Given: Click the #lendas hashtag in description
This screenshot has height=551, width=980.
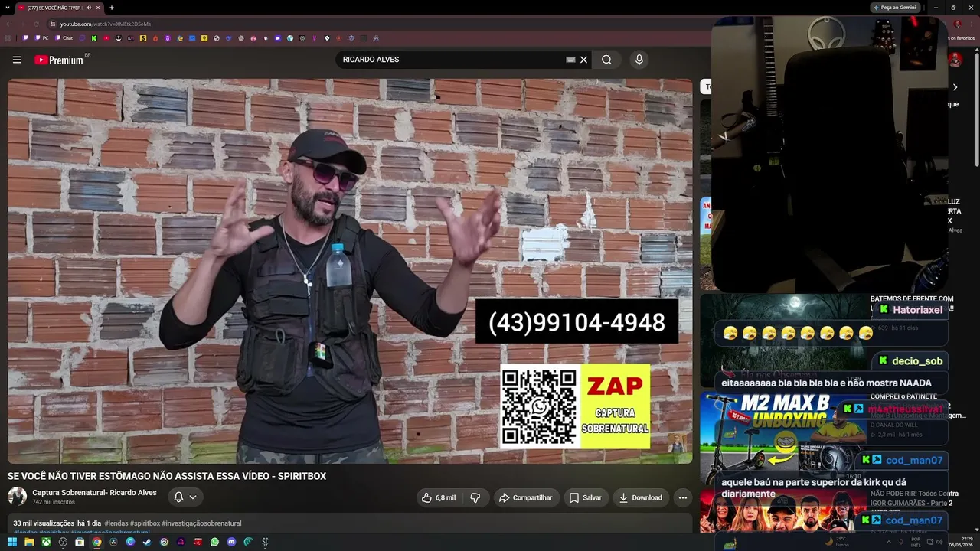Looking at the screenshot, I should point(116,523).
